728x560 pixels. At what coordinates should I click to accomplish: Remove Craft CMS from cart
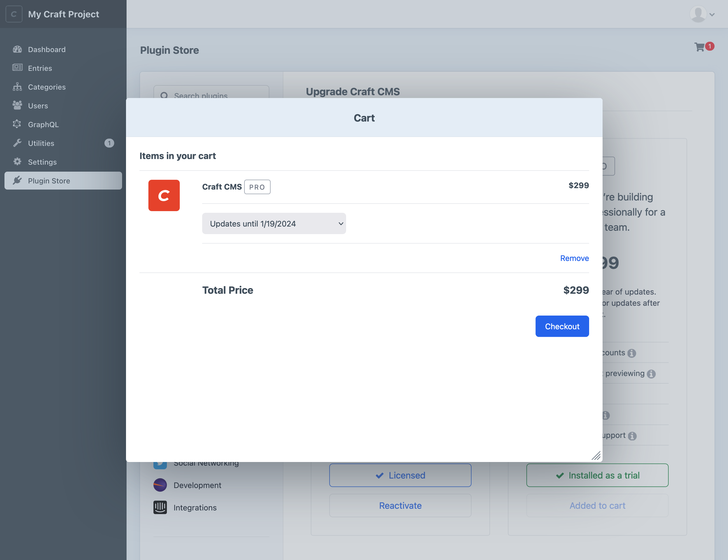point(574,258)
